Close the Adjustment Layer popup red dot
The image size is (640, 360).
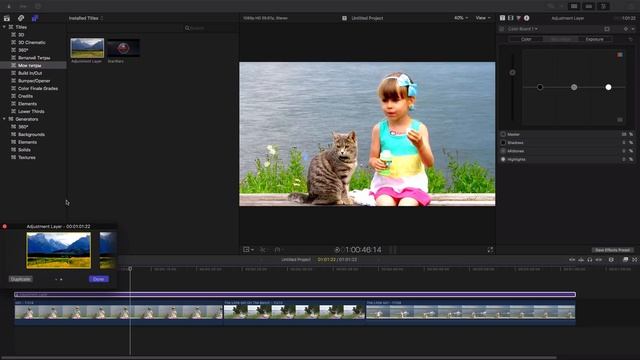(4, 226)
